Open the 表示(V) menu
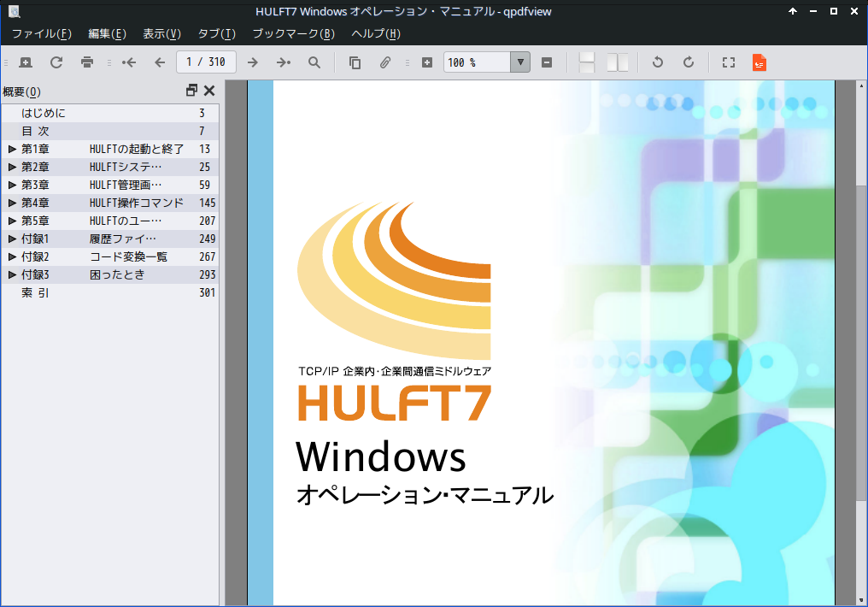The height and width of the screenshot is (607, 868). [x=161, y=34]
